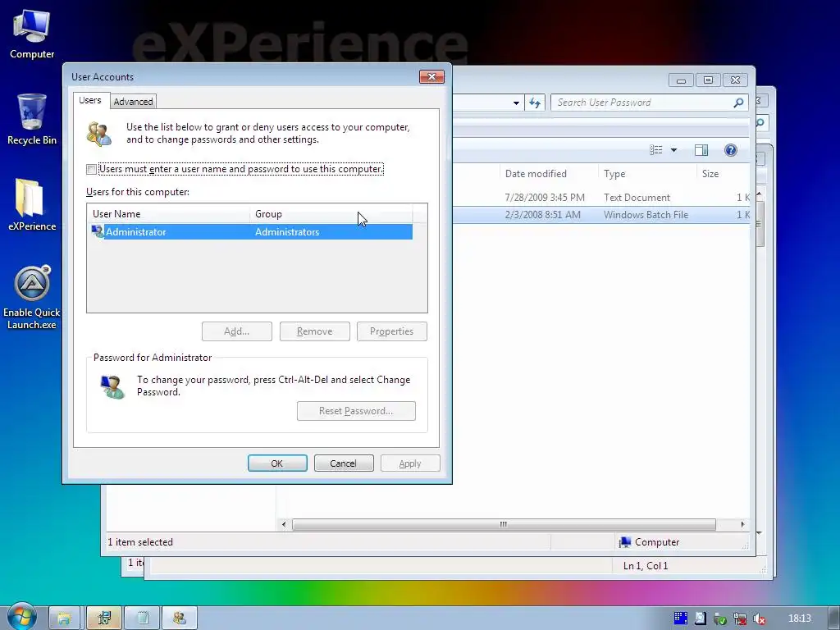Toggle the preview pane icon in Explorer
This screenshot has width=840, height=630.
[701, 150]
